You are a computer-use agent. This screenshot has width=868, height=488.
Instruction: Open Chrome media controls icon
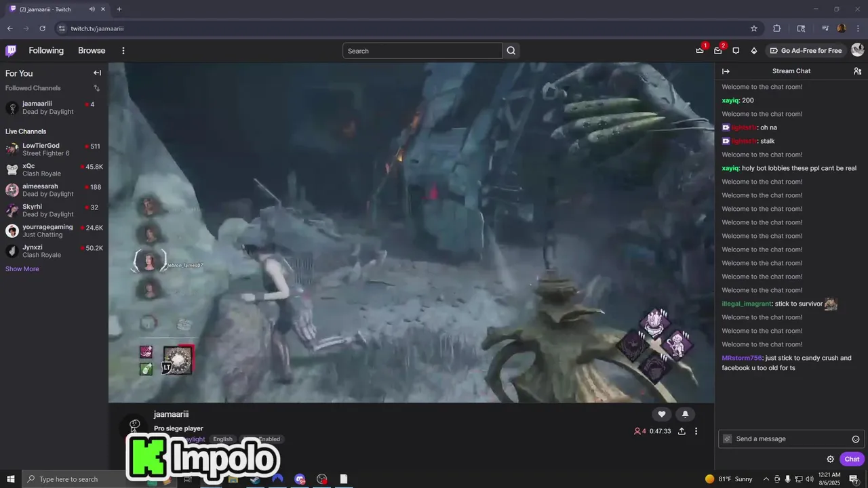[825, 28]
